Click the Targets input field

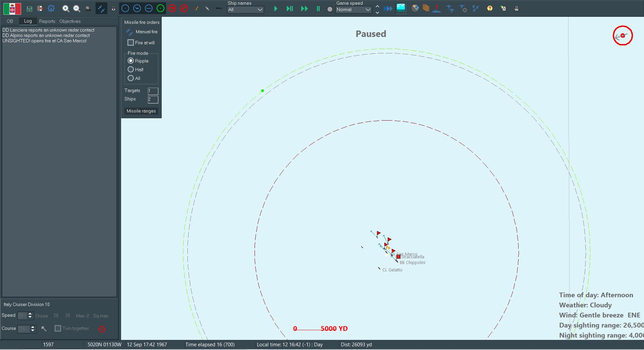(153, 91)
